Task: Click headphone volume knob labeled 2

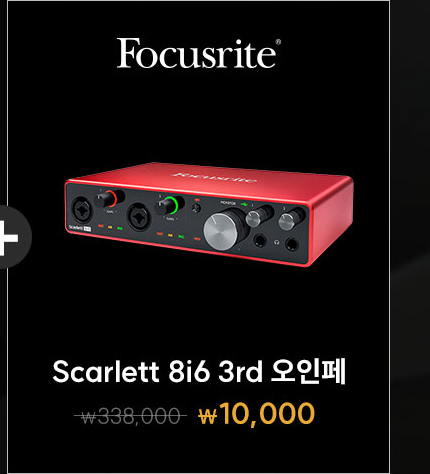Action: (288, 221)
